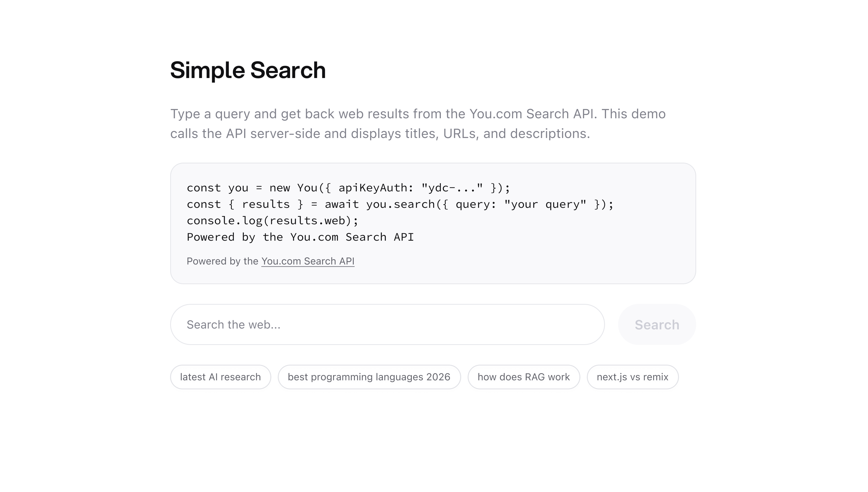
Task: Select the "latest AI research" suggestion chip
Action: pos(221,377)
